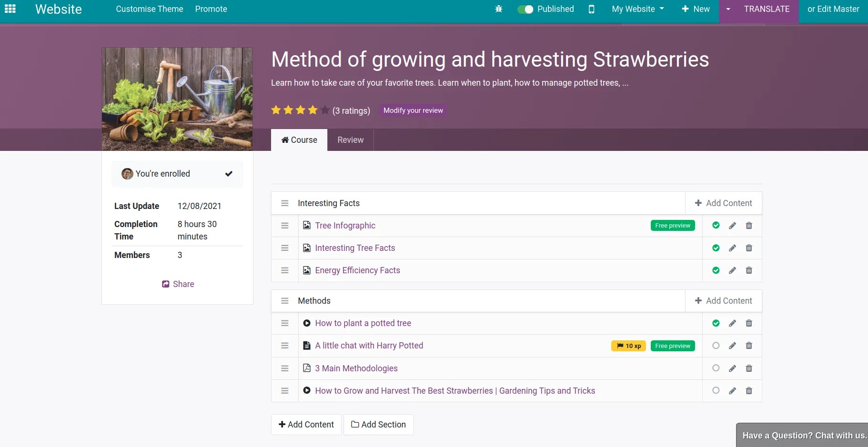
Task: Open A little chat with Harry Potted
Action: (369, 346)
